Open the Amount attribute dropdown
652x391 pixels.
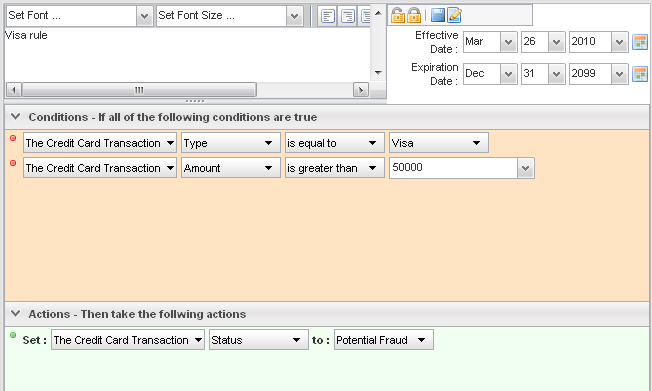pyautogui.click(x=231, y=168)
